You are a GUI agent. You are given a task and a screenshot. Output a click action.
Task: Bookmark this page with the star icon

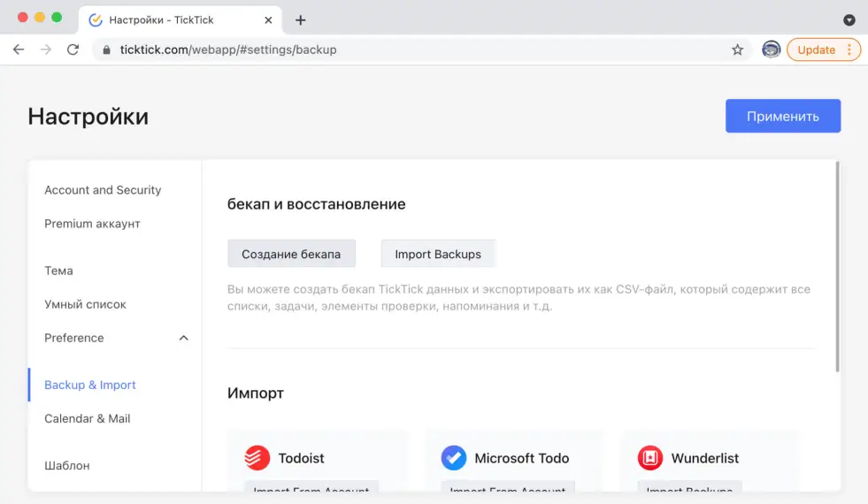[737, 50]
